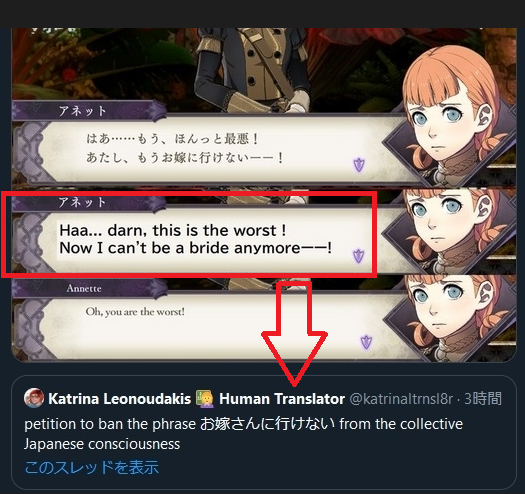Click the quoted tweet text about the petition
Screen dimensions: 525x494
tap(243, 434)
